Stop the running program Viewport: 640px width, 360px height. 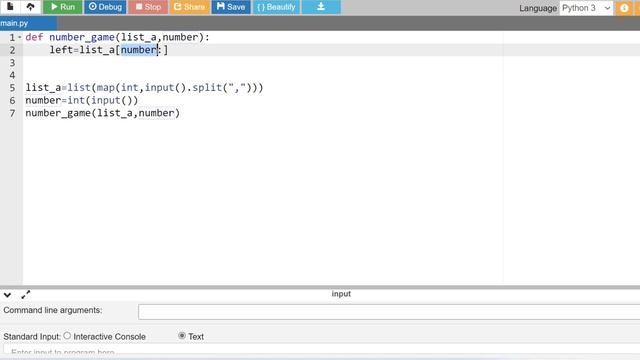(148, 7)
